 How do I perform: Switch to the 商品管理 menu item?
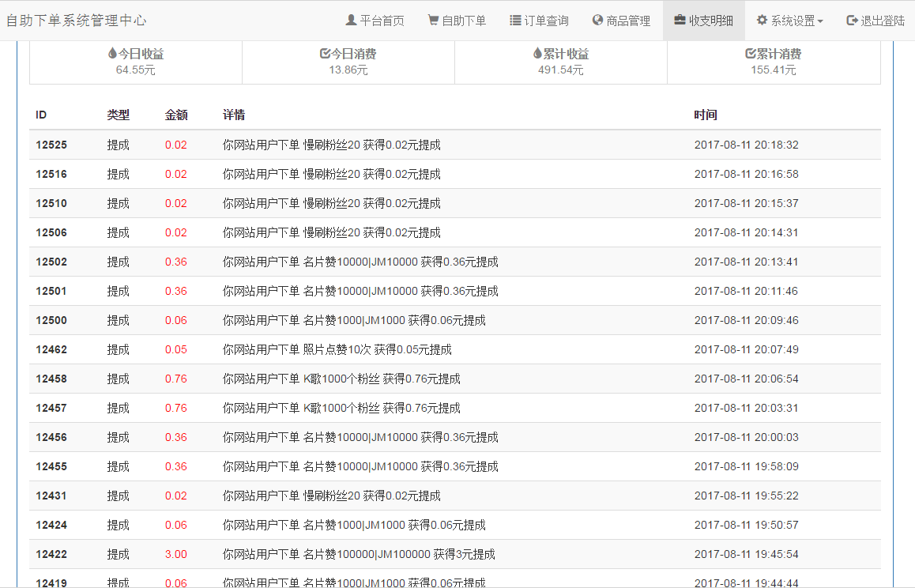point(621,21)
